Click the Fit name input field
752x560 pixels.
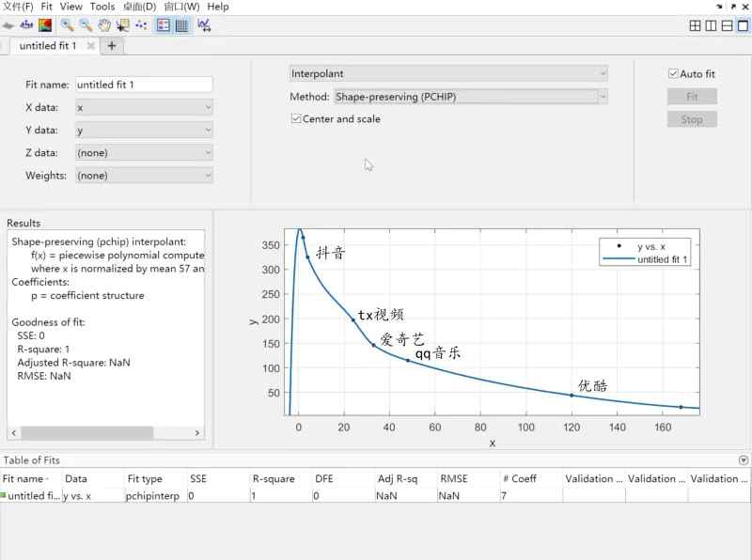[144, 85]
